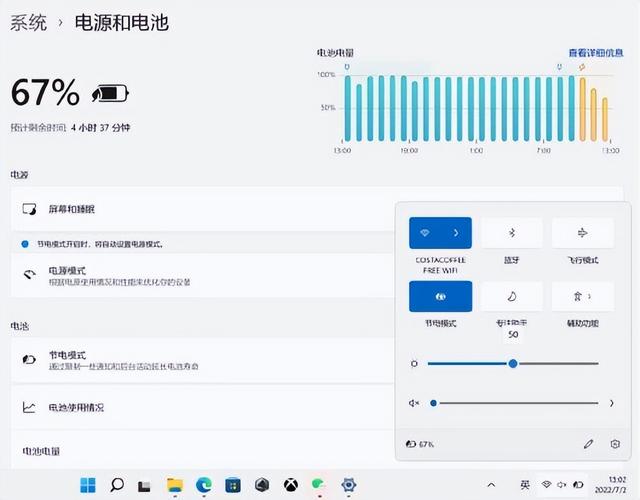
Task: Open 电源模式 settings row
Action: point(203,276)
